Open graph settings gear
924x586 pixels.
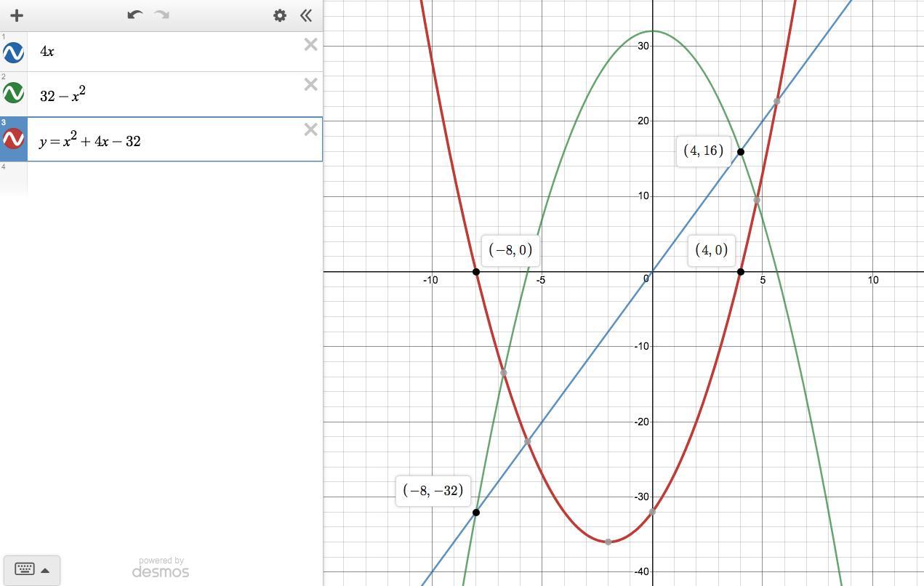click(280, 15)
